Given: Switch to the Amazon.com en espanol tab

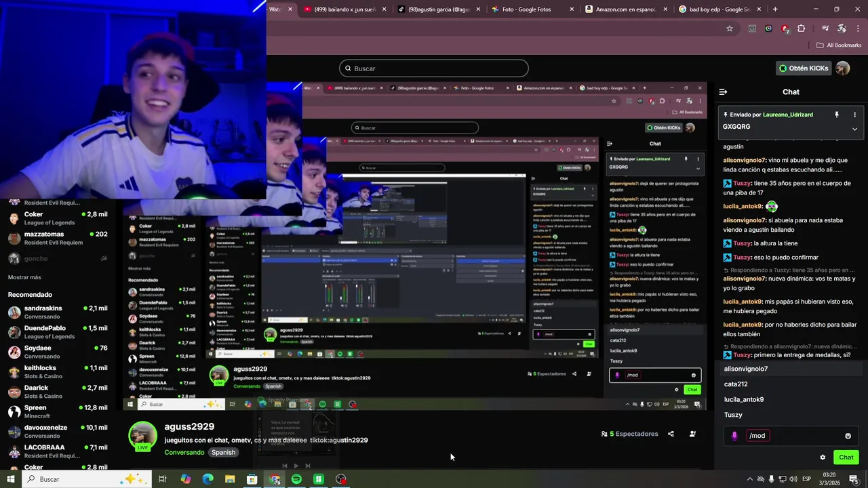Looking at the screenshot, I should click(x=624, y=9).
